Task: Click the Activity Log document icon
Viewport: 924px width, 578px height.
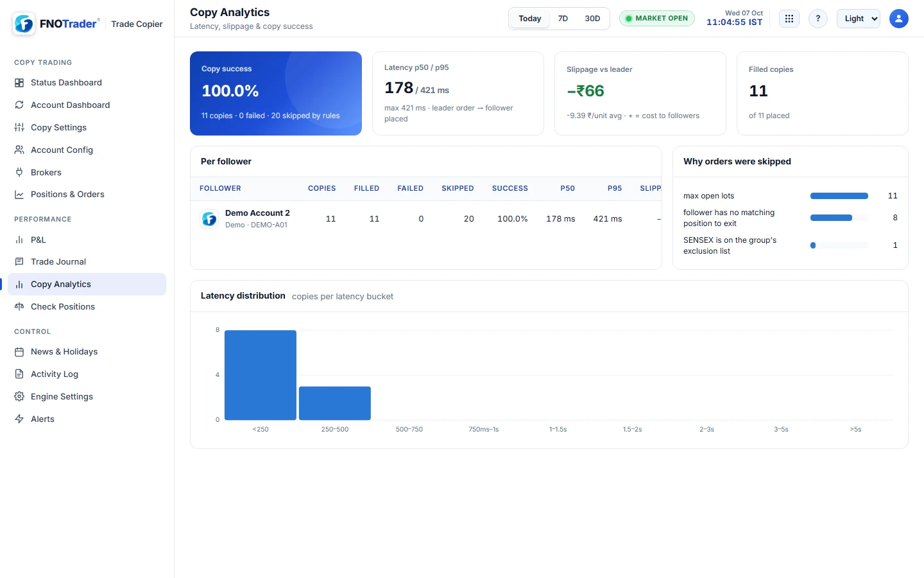Action: pyautogui.click(x=19, y=374)
